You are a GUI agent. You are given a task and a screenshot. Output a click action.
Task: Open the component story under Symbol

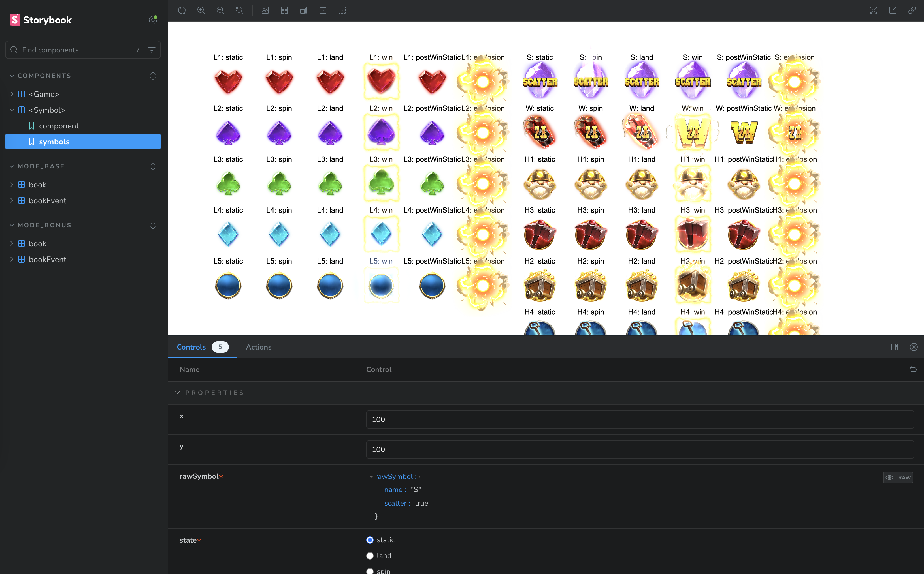pos(59,126)
